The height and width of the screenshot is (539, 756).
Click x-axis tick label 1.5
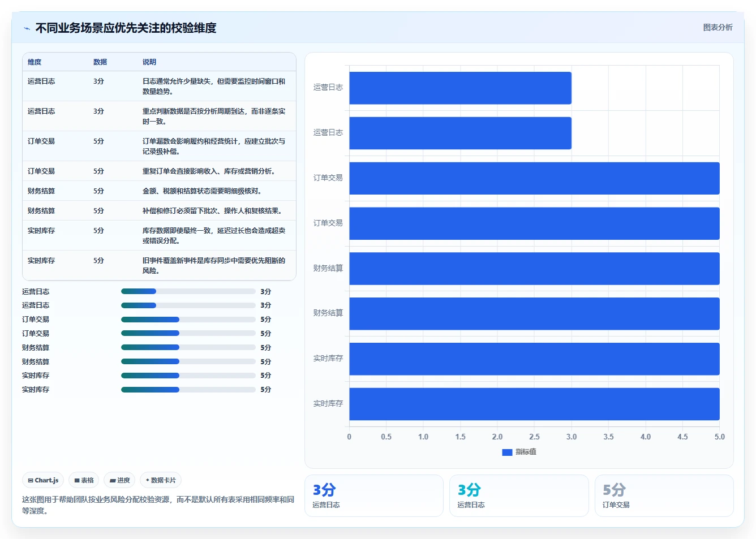(x=460, y=437)
